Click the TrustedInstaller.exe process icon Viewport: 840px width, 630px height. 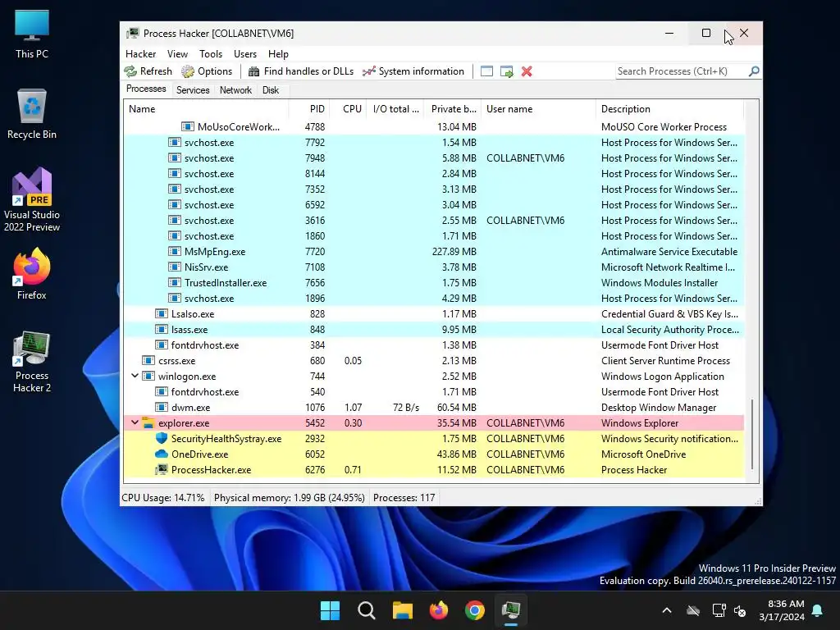(174, 282)
